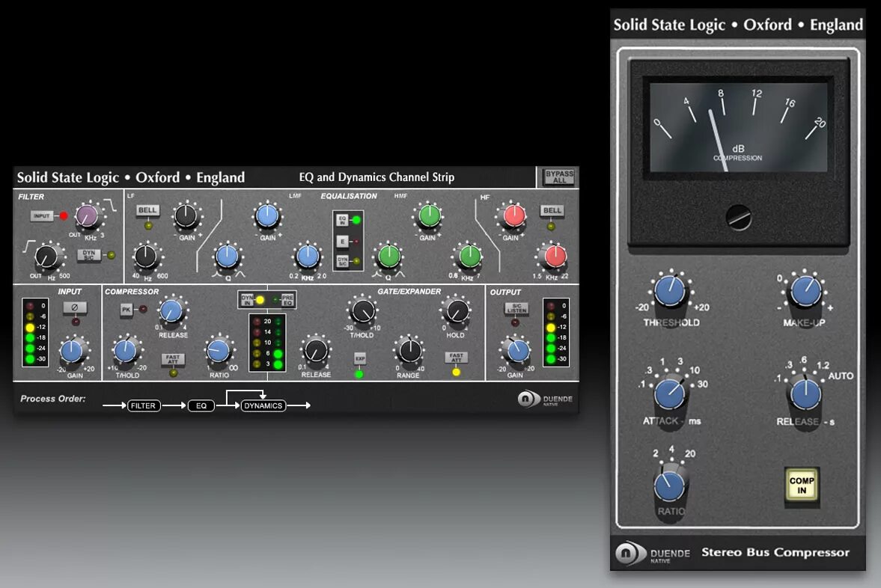Click the compressor RELEASE knob

tap(171, 310)
